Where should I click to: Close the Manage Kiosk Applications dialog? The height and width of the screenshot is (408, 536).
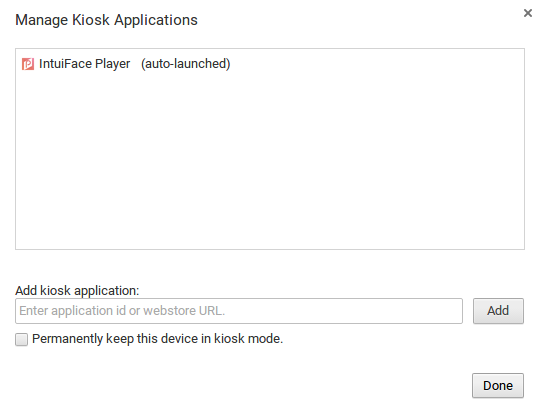(528, 13)
